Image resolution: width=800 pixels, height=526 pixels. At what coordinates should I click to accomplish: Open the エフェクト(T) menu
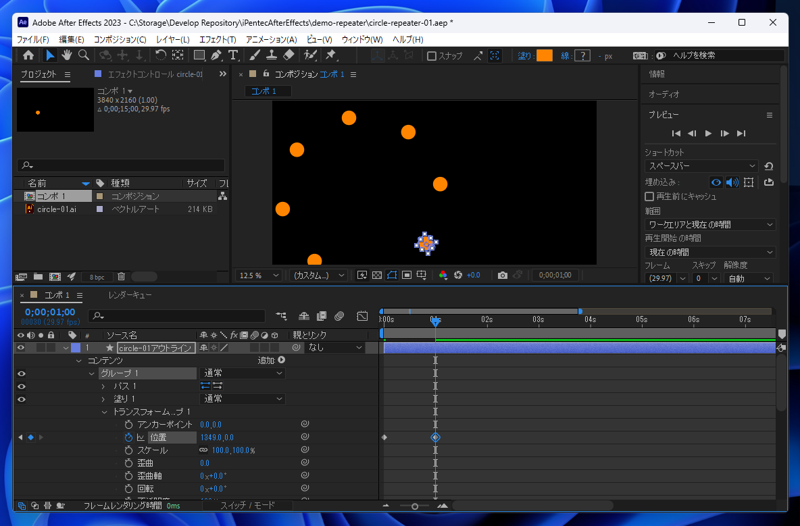217,40
